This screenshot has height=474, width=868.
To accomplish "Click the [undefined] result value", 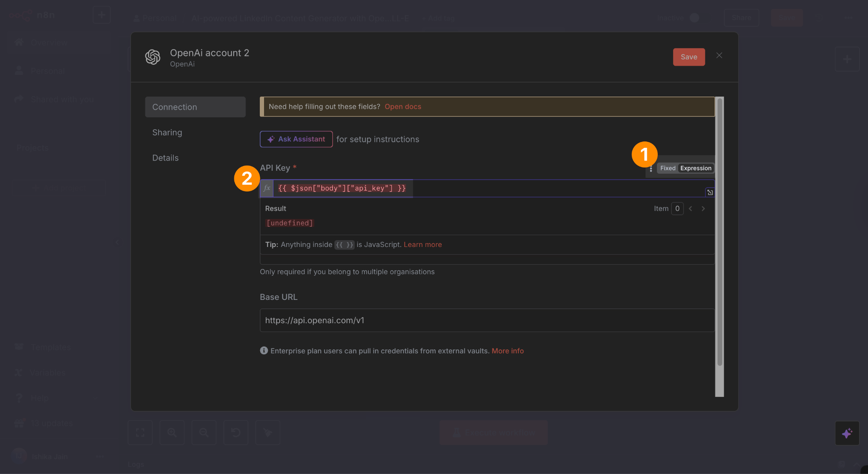I will click(289, 223).
